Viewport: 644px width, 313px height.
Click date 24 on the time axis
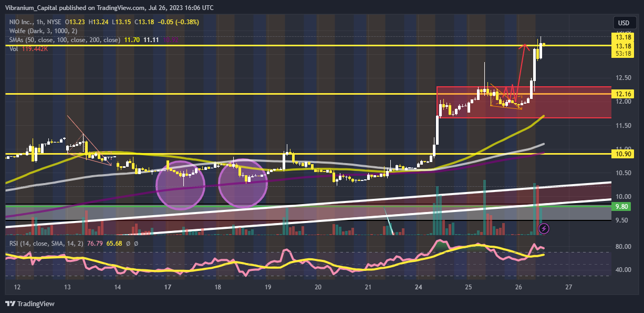[419, 287]
